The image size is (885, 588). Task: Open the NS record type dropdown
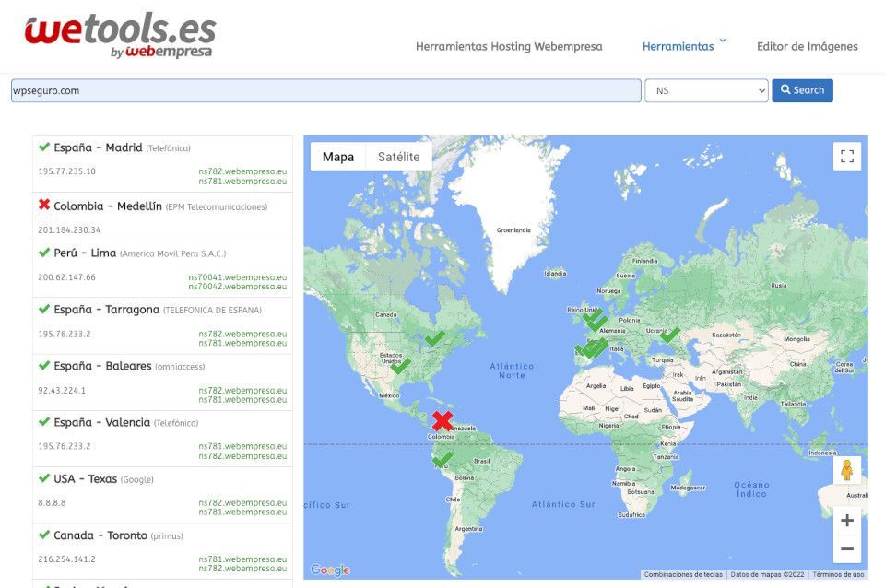point(706,90)
